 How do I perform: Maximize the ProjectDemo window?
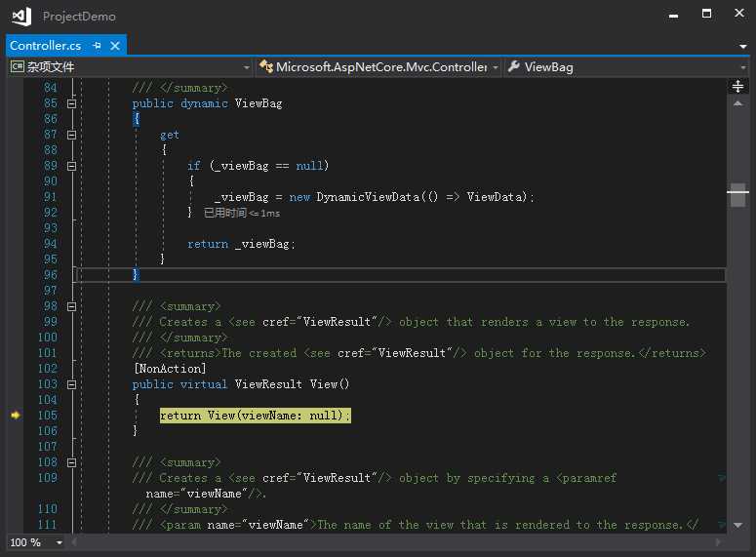706,14
